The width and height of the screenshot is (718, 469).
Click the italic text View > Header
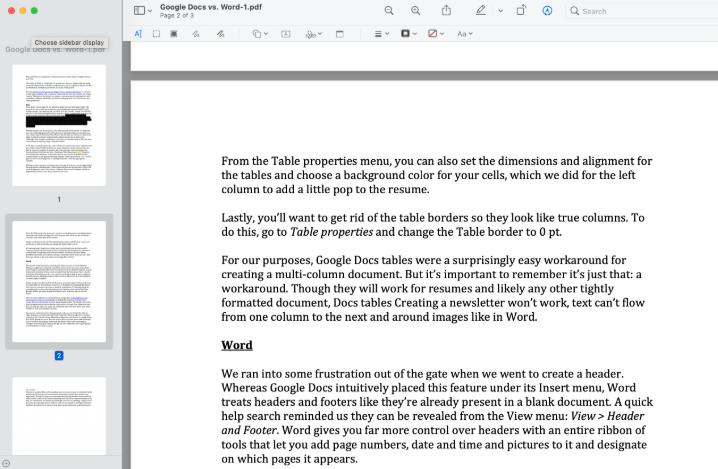click(607, 416)
